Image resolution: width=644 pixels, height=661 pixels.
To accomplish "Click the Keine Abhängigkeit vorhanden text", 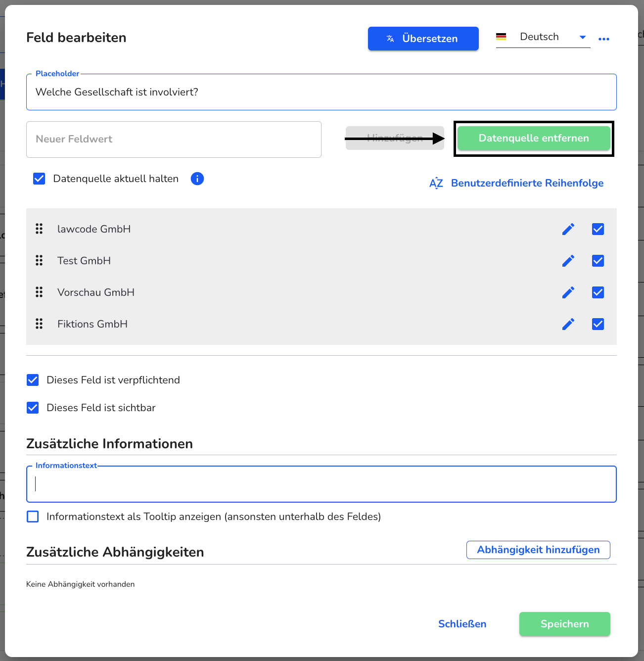I will tap(81, 584).
